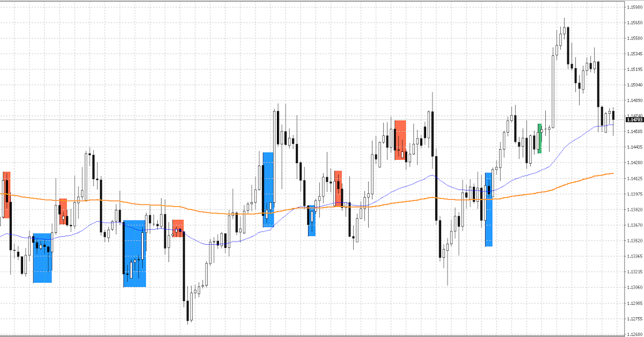Click the 1.13520 price scale label
The image size is (644, 337).
pos(634,240)
